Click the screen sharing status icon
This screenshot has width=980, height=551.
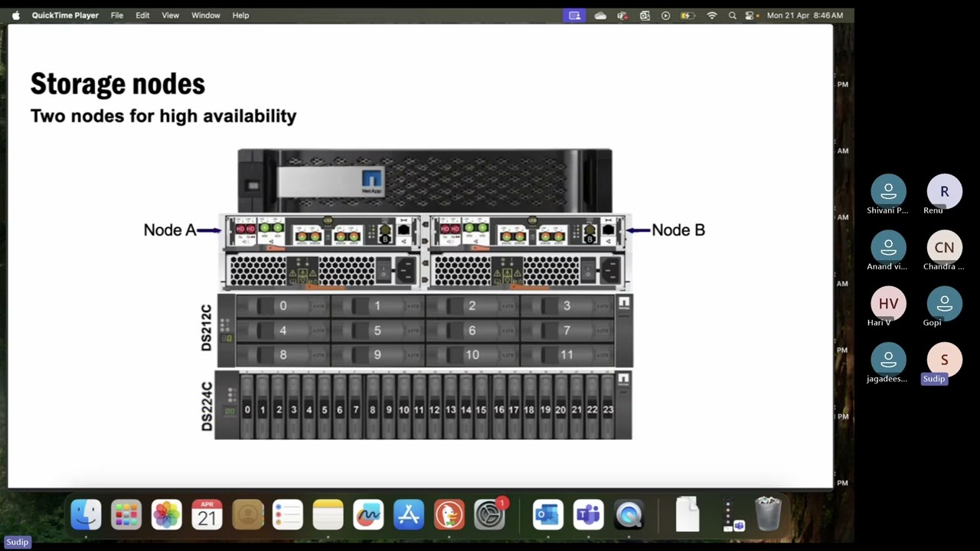[574, 15]
